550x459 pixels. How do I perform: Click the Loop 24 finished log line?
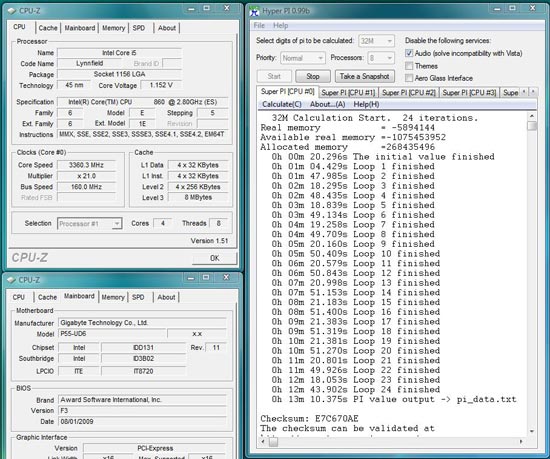[356, 389]
